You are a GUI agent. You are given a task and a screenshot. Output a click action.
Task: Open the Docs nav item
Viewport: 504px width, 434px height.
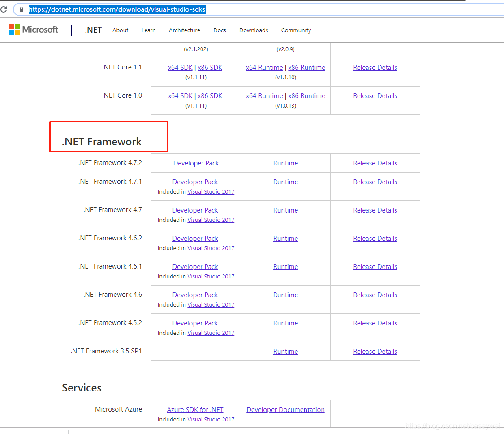click(x=220, y=30)
